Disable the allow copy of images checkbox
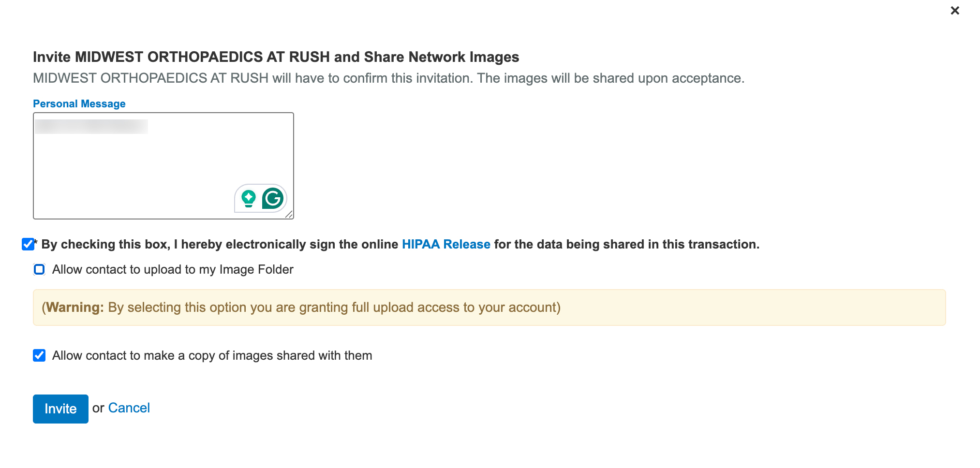980x468 pixels. [39, 355]
